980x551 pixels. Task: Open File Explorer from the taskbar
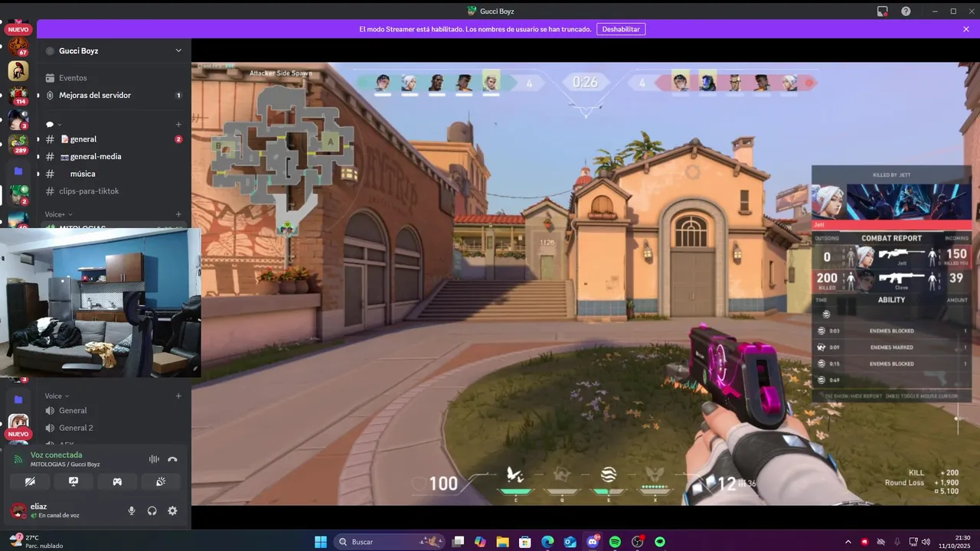point(502,542)
